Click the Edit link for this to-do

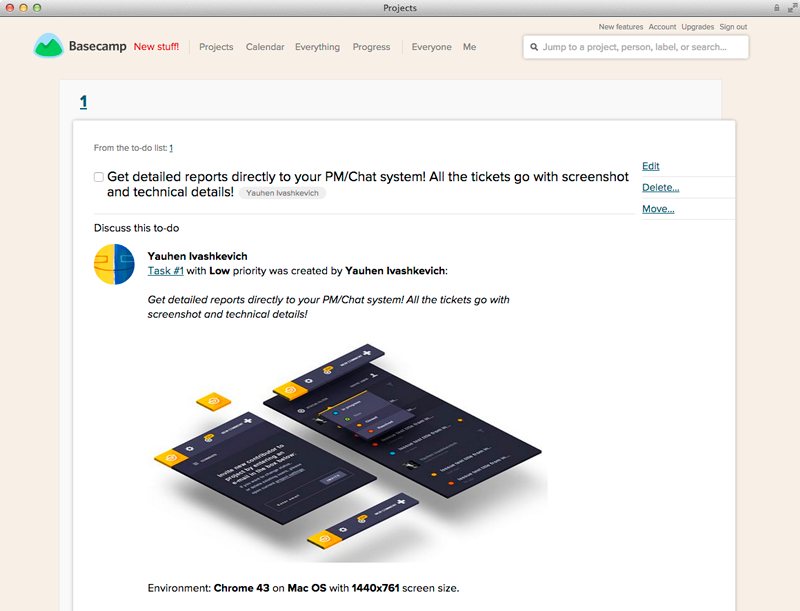tap(651, 166)
